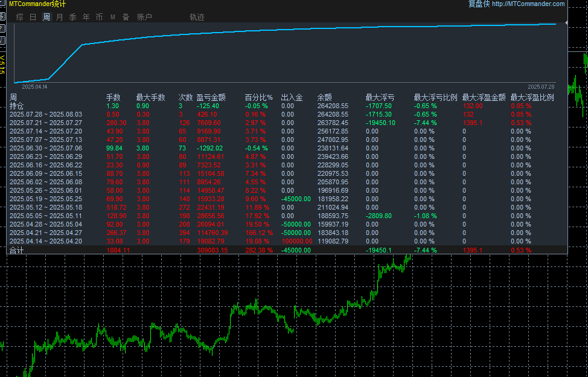Screen dimensions: 588x377
Task: Click the 周 column header
Action: [x=13, y=97]
